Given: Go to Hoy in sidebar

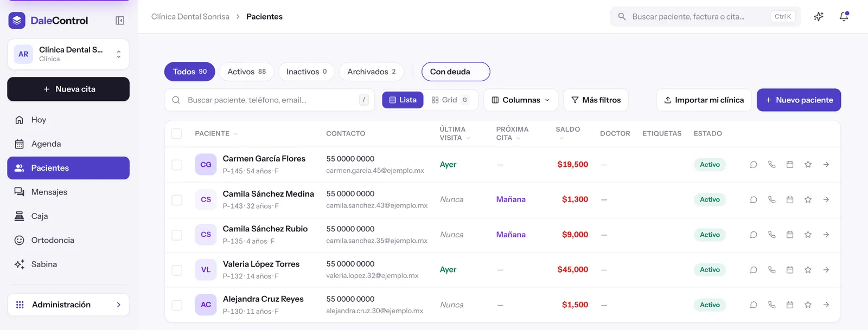Looking at the screenshot, I should pyautogui.click(x=68, y=120).
